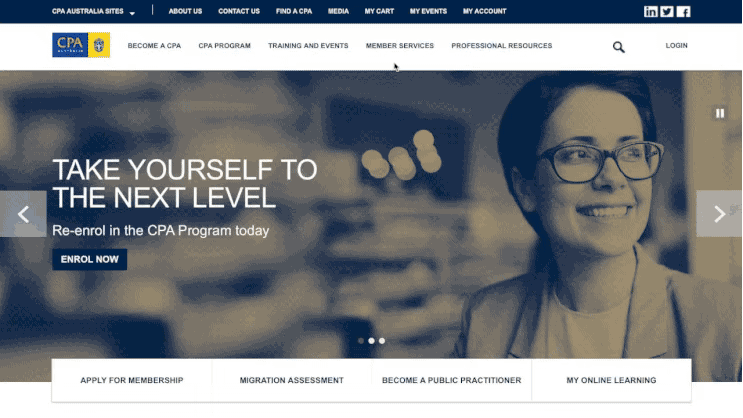The height and width of the screenshot is (418, 743).
Task: Click the Enrol Now button
Action: tap(90, 259)
